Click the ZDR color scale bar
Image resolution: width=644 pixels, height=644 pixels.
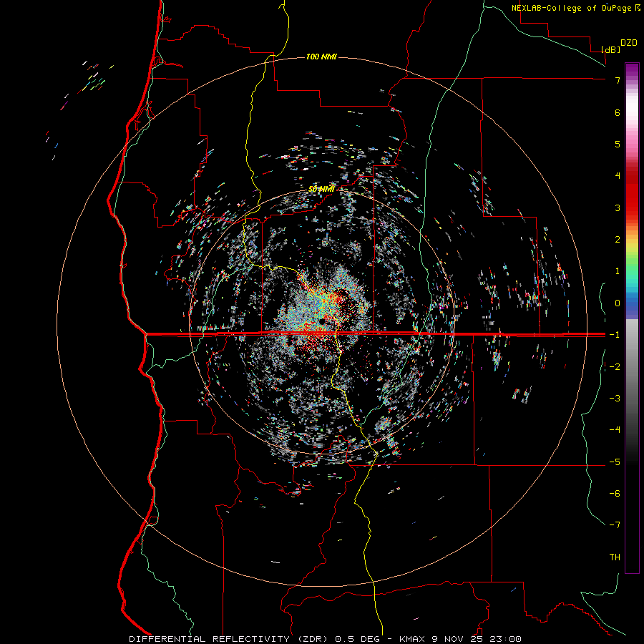pos(632,318)
